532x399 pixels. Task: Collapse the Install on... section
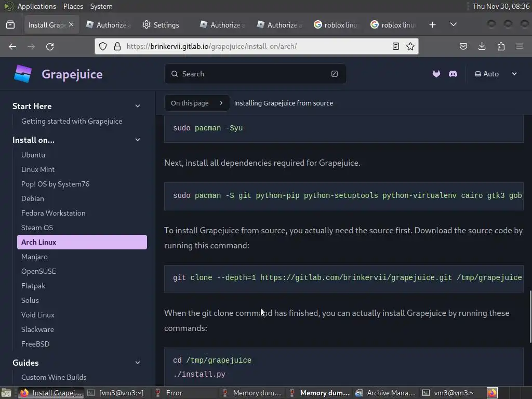point(138,140)
